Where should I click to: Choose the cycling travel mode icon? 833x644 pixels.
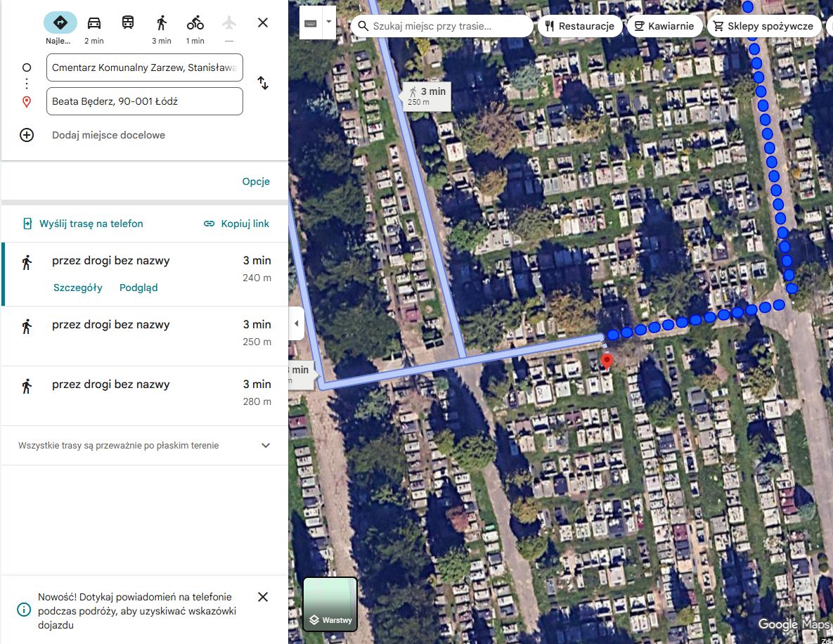pyautogui.click(x=195, y=22)
